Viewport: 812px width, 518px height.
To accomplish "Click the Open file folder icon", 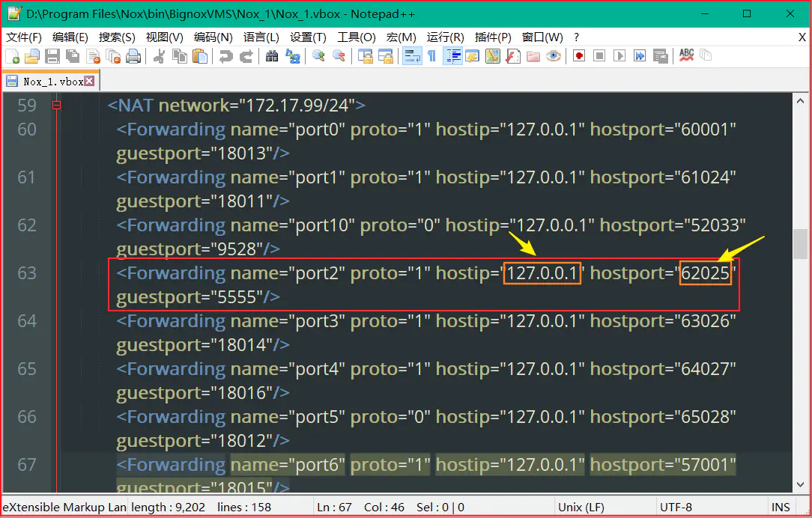I will [32, 56].
